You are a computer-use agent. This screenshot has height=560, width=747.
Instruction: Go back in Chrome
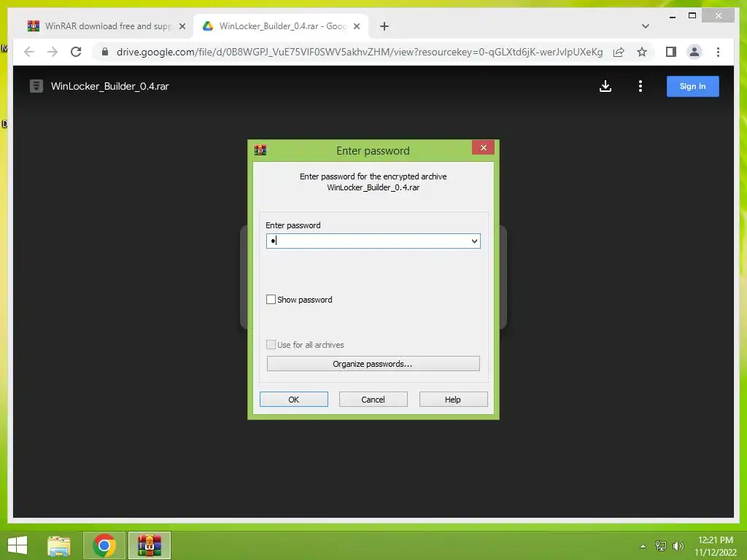pyautogui.click(x=29, y=52)
